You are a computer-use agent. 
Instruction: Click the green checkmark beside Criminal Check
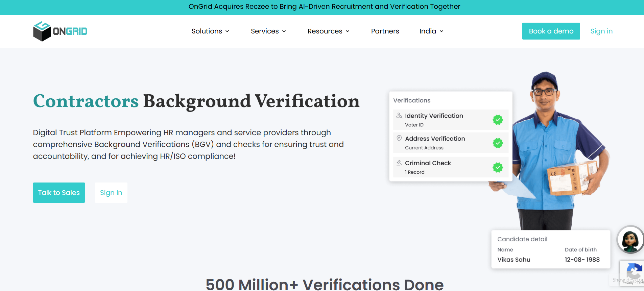tap(498, 167)
